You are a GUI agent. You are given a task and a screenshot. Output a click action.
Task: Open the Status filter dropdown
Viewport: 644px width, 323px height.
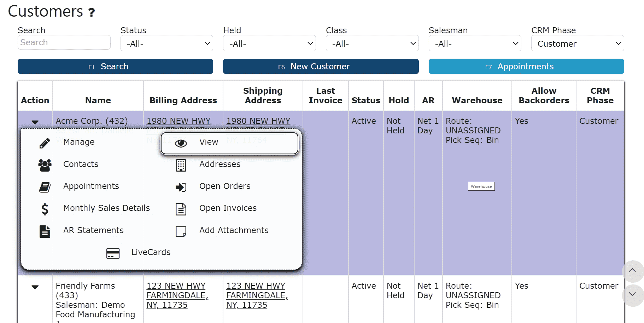[166, 44]
